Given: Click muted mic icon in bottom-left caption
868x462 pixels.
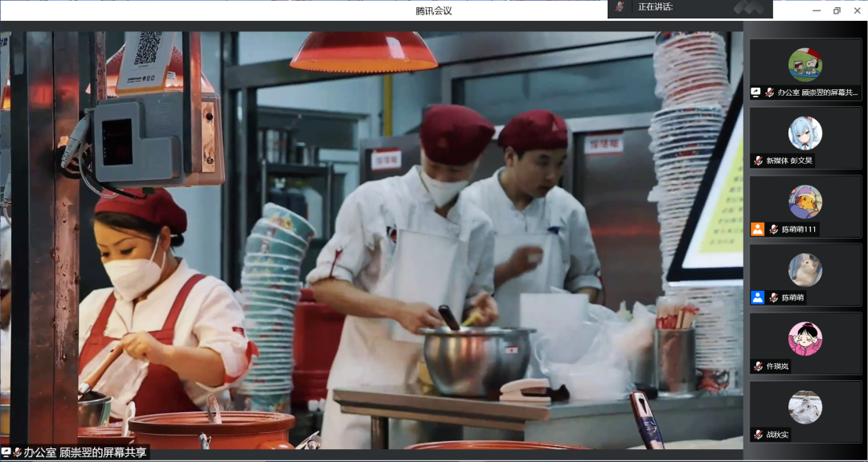Looking at the screenshot, I should (17, 453).
